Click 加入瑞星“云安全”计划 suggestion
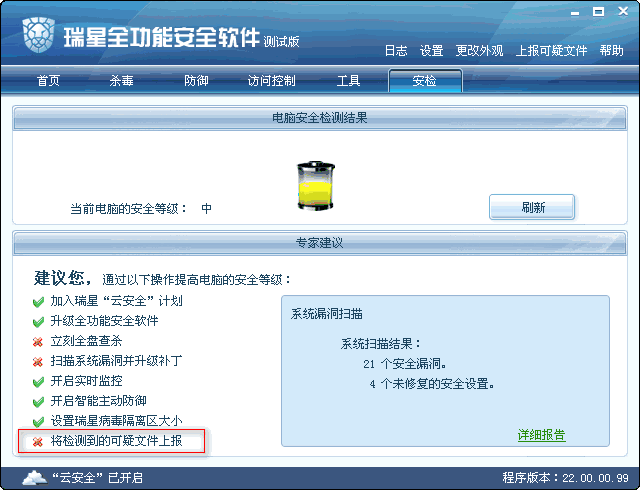The height and width of the screenshot is (490, 640). point(116,301)
